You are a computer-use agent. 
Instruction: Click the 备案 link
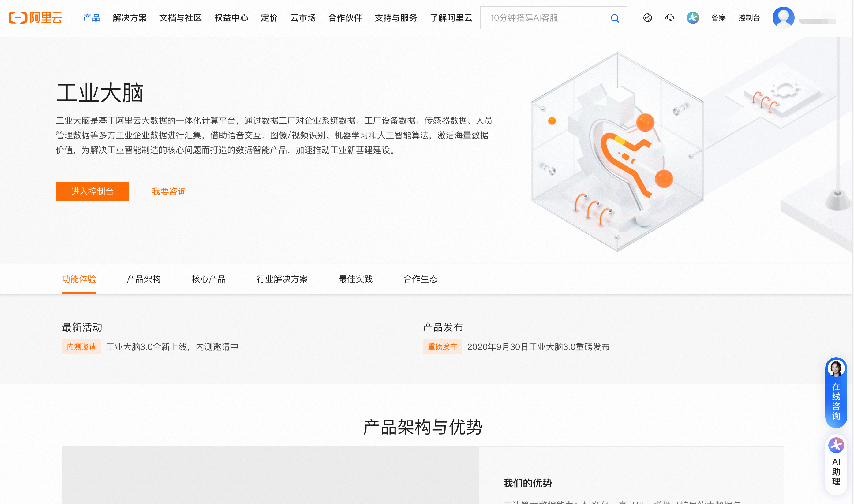pyautogui.click(x=718, y=18)
